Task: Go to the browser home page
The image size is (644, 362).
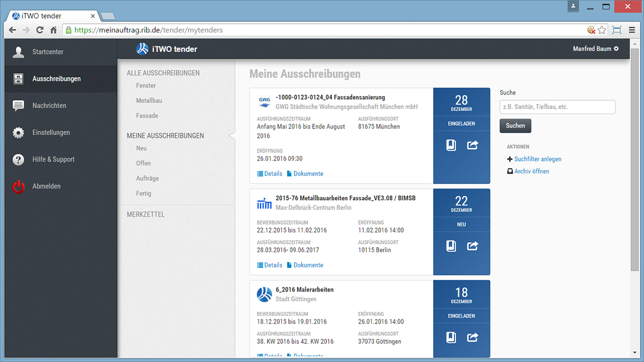Action: (53, 30)
